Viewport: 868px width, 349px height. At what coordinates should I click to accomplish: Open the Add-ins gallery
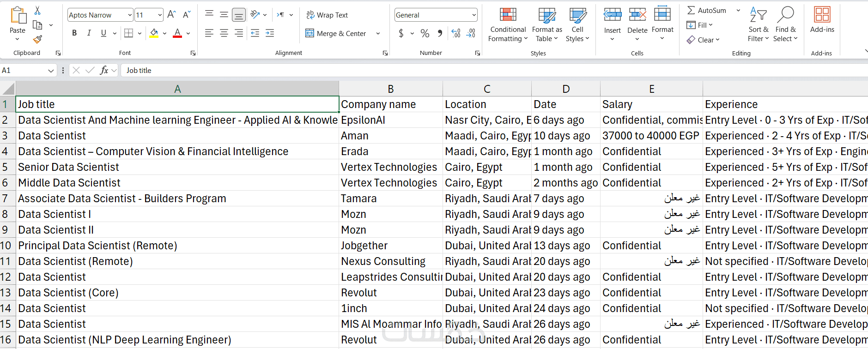(822, 19)
